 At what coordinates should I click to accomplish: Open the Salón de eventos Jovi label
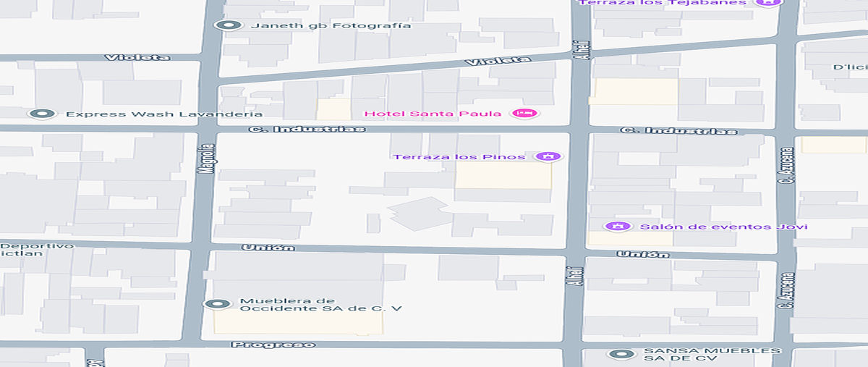(724, 227)
